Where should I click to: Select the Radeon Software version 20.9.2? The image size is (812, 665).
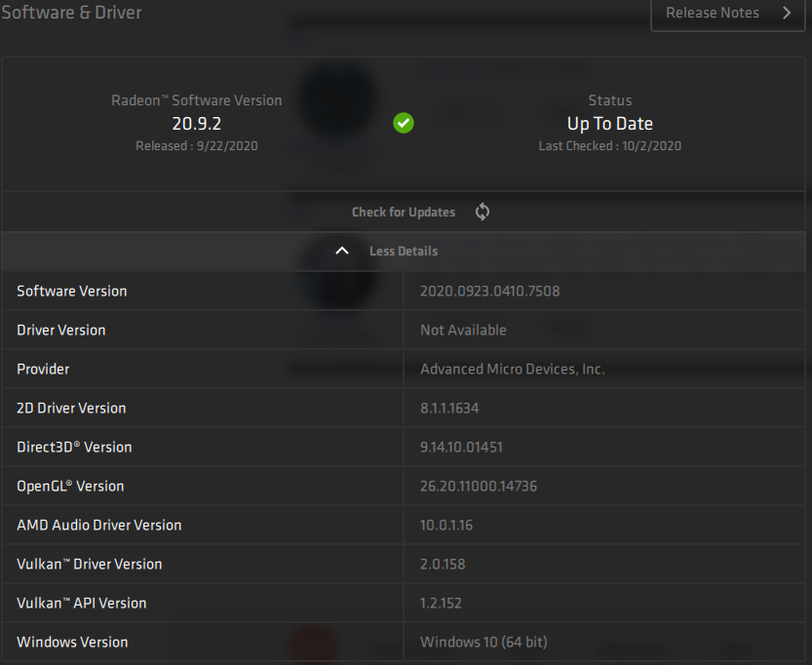[x=197, y=123]
